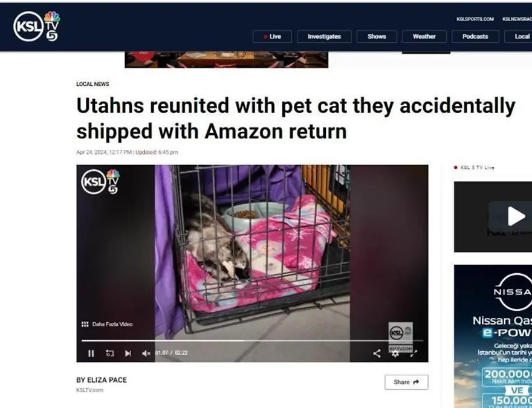Screen dimensions: 532x408
Task: Open the Investigates menu item
Action: click(x=324, y=37)
